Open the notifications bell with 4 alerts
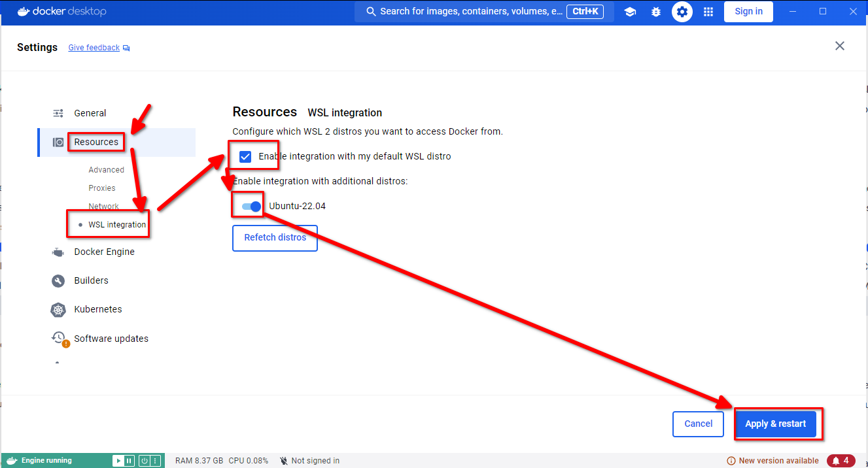 [x=841, y=461]
